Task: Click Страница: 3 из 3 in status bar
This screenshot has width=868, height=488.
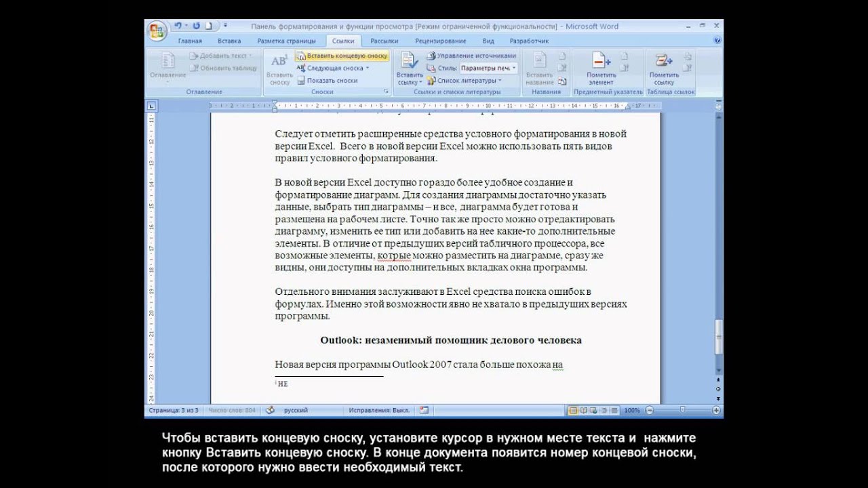Action: pos(174,410)
